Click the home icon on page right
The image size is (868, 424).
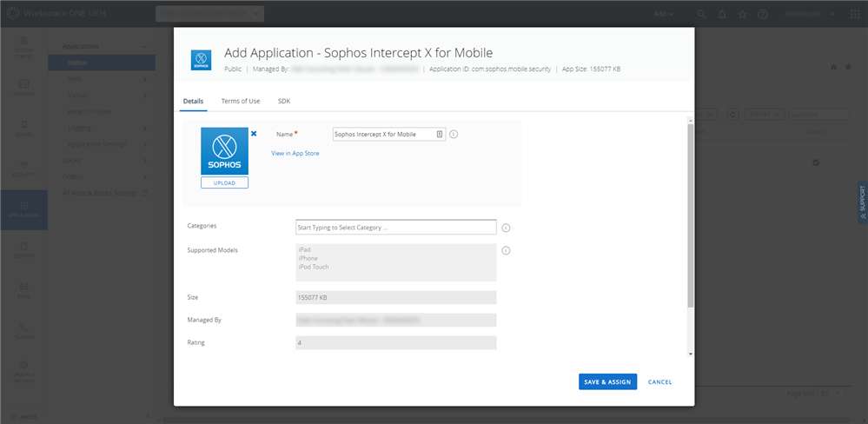pos(833,67)
